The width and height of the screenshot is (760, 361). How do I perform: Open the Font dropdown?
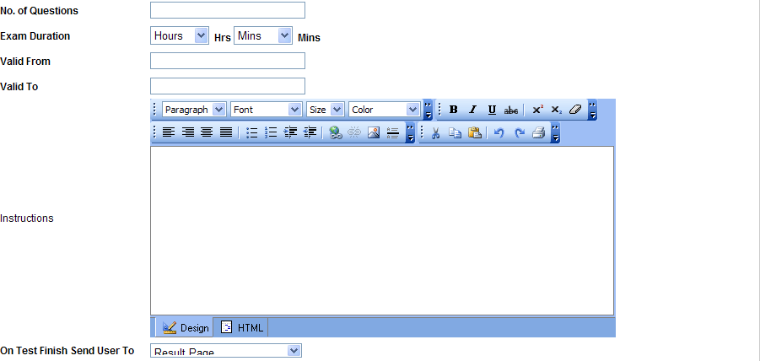[266, 110]
